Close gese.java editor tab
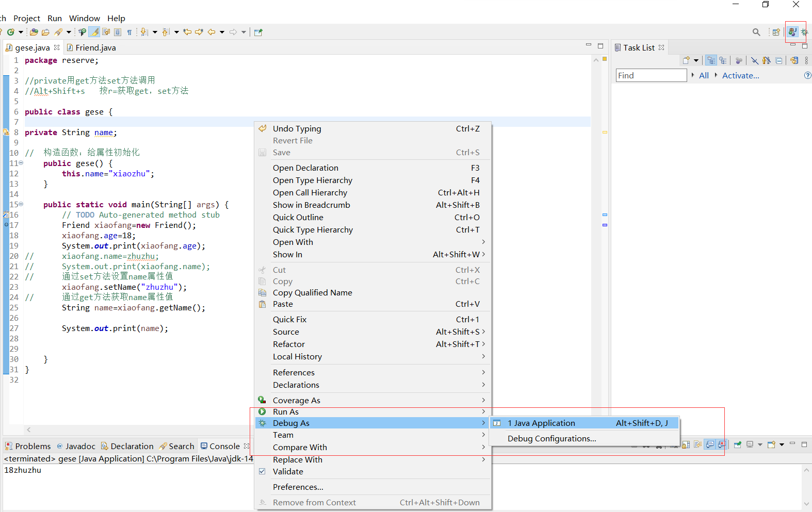812x512 pixels. (x=57, y=47)
